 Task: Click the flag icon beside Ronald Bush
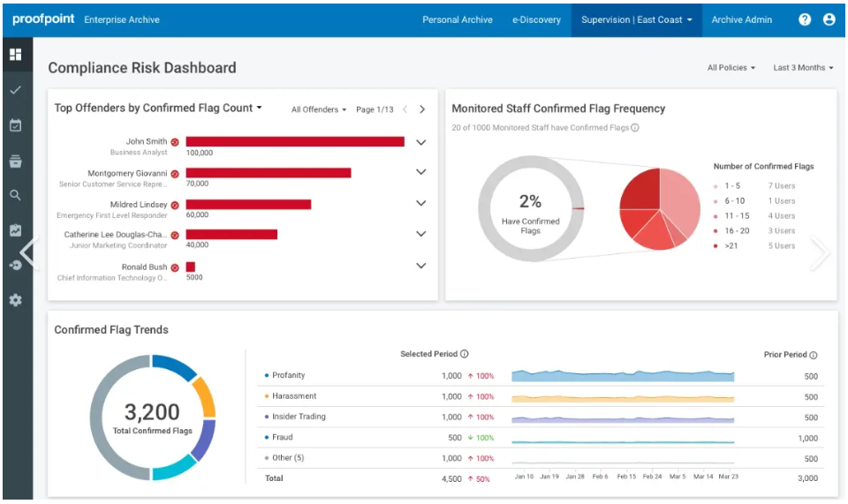175,268
